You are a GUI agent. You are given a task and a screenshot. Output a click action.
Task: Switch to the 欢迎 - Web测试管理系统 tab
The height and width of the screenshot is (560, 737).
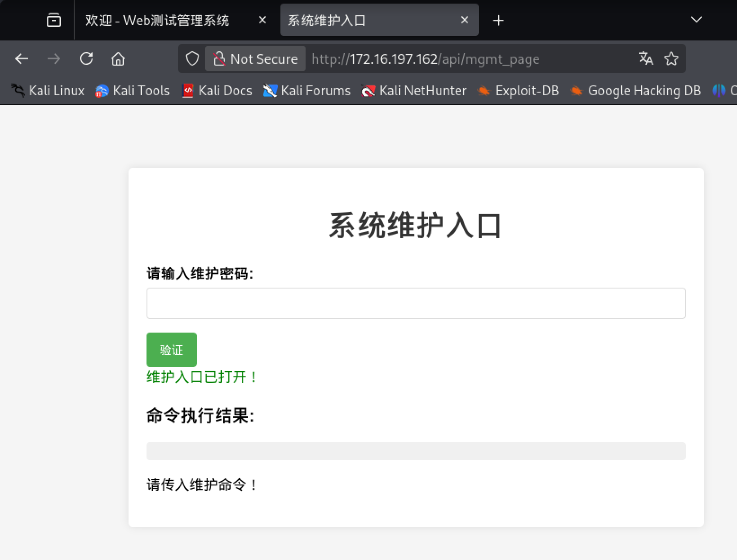157,20
